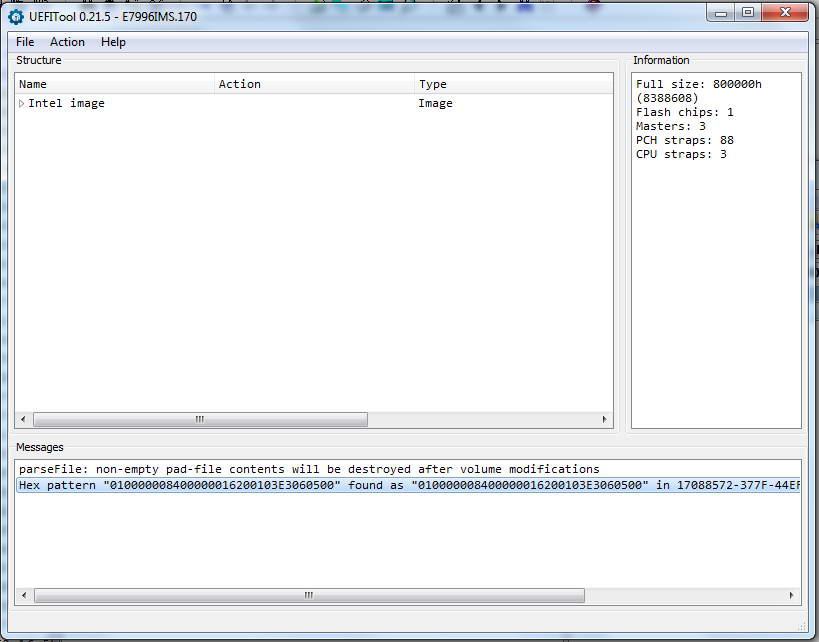Click the Action column header
The height and width of the screenshot is (642, 819).
314,84
